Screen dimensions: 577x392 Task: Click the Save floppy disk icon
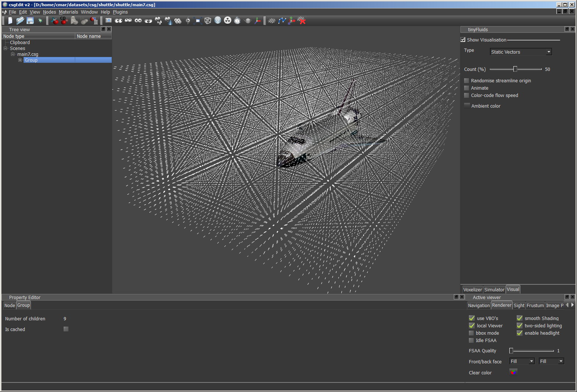[x=30, y=21]
